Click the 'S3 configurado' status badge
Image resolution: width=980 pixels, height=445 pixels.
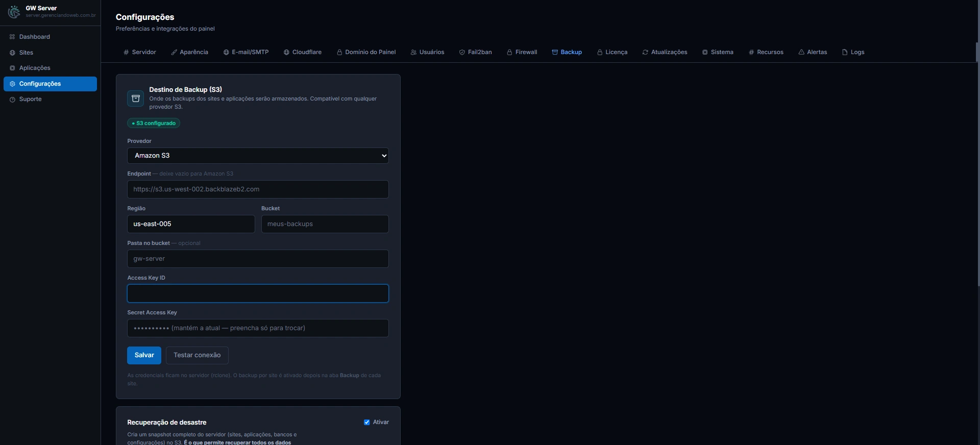tap(154, 123)
